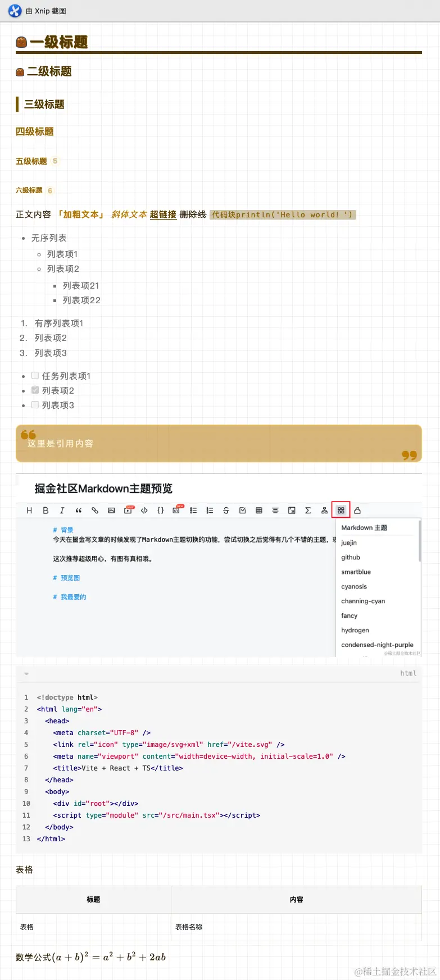Image resolution: width=440 pixels, height=980 pixels.
Task: Insert code block with curly braces icon
Action: [161, 510]
